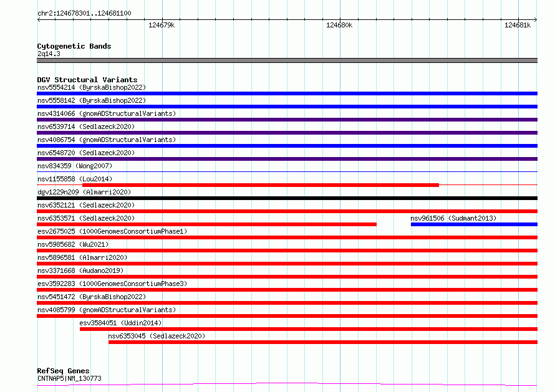Click the red nsv4085799 variant bar
555x392 pixels.
click(x=287, y=316)
